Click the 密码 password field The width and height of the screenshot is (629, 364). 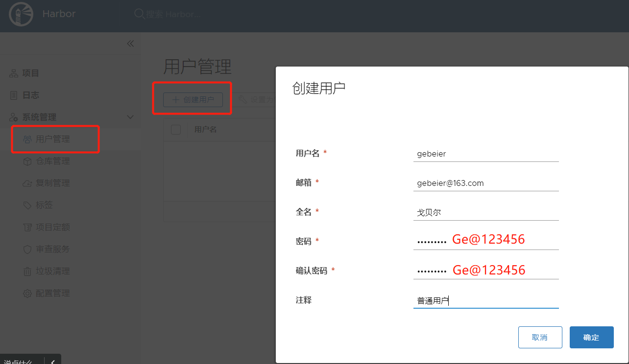[486, 242]
